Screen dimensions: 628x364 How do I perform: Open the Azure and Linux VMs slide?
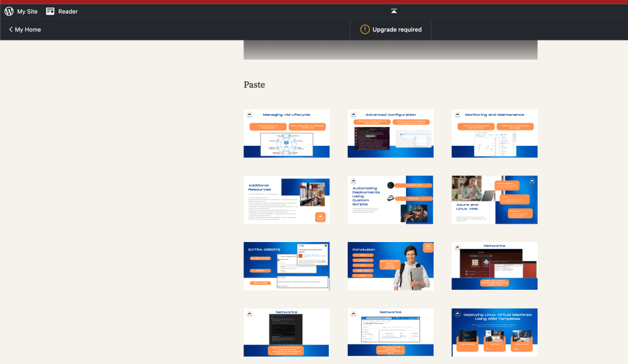coord(495,200)
